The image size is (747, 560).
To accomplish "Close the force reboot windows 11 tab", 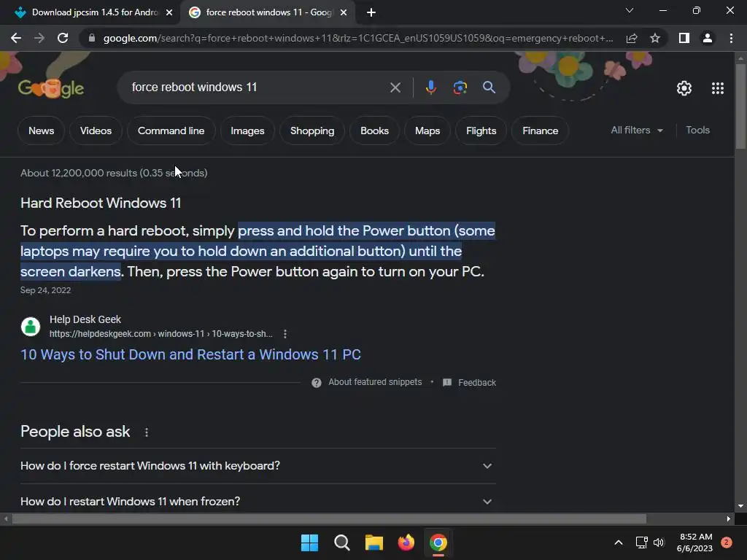I will coord(344,12).
